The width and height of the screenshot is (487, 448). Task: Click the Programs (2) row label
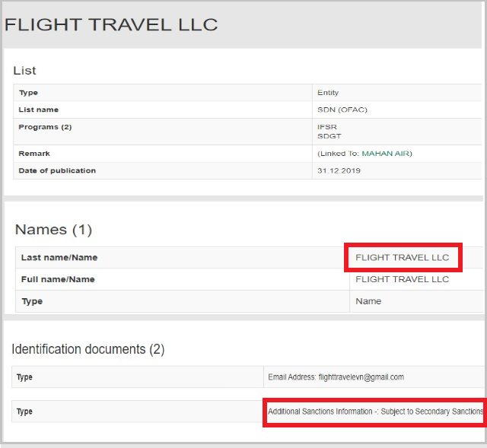pos(45,127)
